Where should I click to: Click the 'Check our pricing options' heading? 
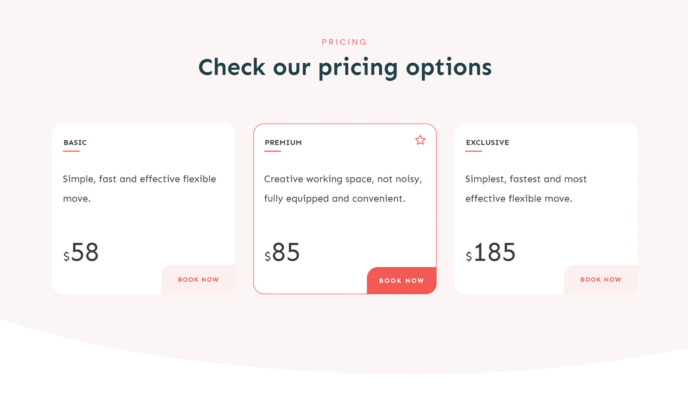coord(345,68)
